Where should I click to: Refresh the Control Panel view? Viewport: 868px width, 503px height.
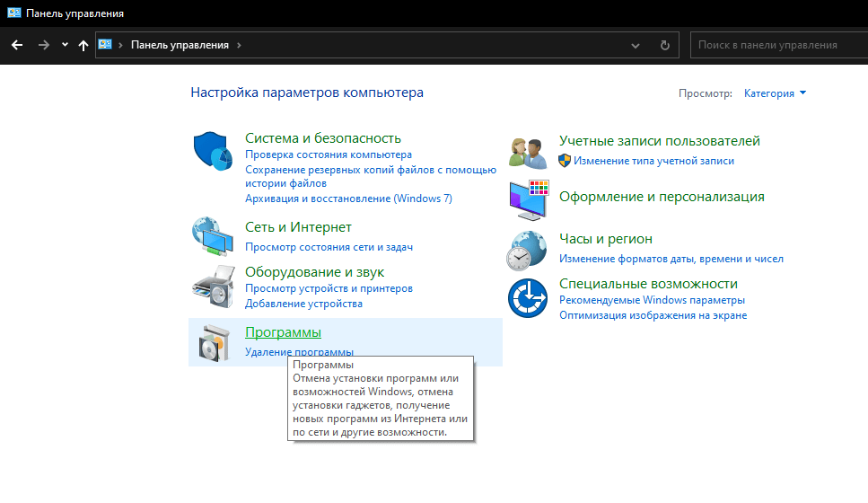tap(665, 46)
